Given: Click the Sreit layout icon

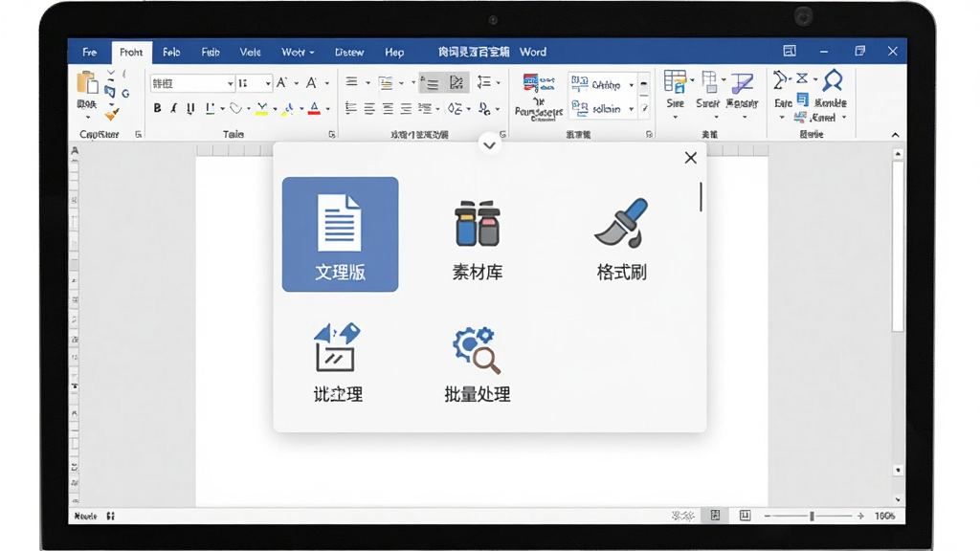Looking at the screenshot, I should pyautogui.click(x=709, y=82).
